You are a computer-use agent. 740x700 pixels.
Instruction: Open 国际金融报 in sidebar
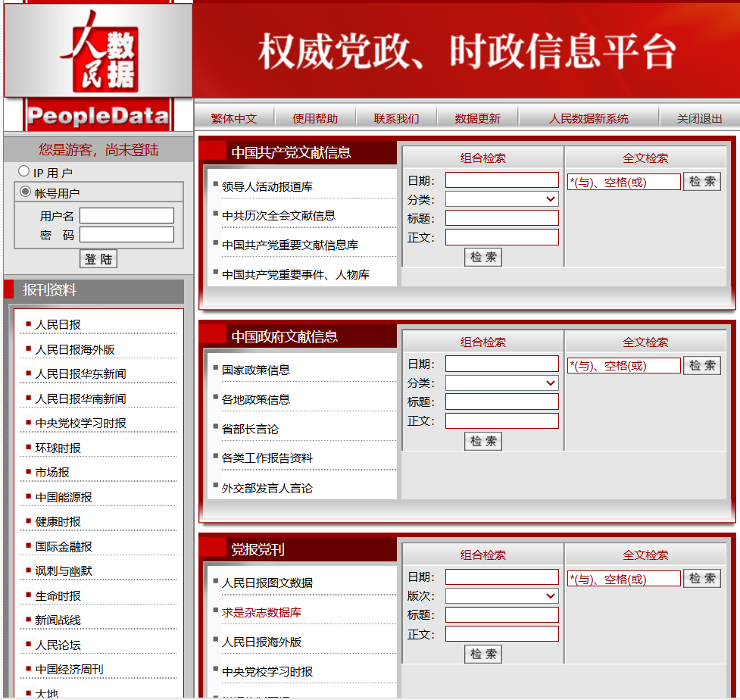coord(64,547)
